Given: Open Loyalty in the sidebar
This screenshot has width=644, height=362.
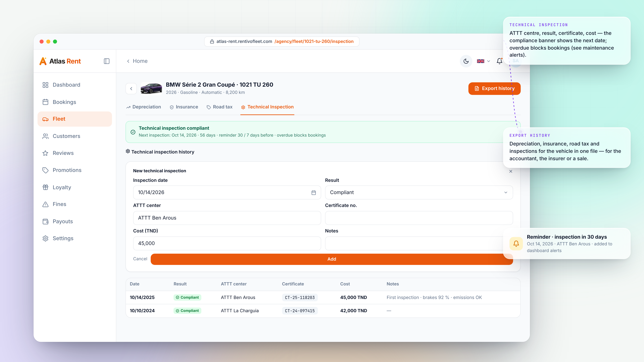Looking at the screenshot, I should click(74, 187).
